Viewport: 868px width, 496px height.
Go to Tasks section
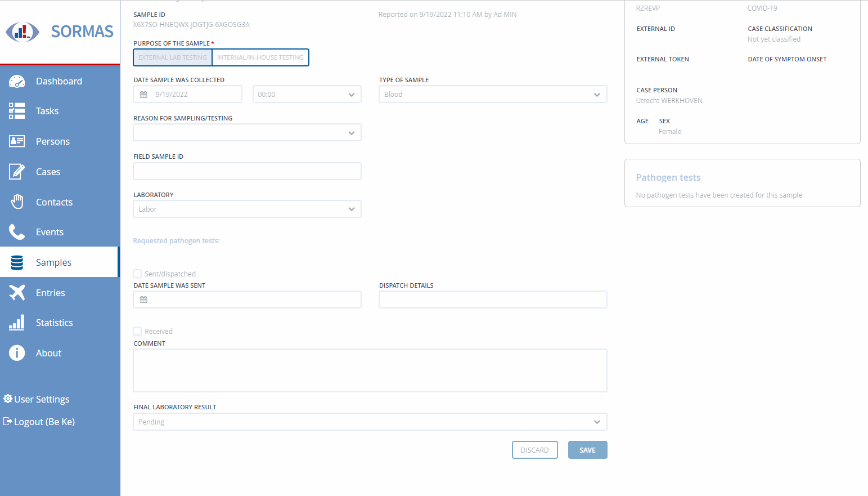coord(60,111)
